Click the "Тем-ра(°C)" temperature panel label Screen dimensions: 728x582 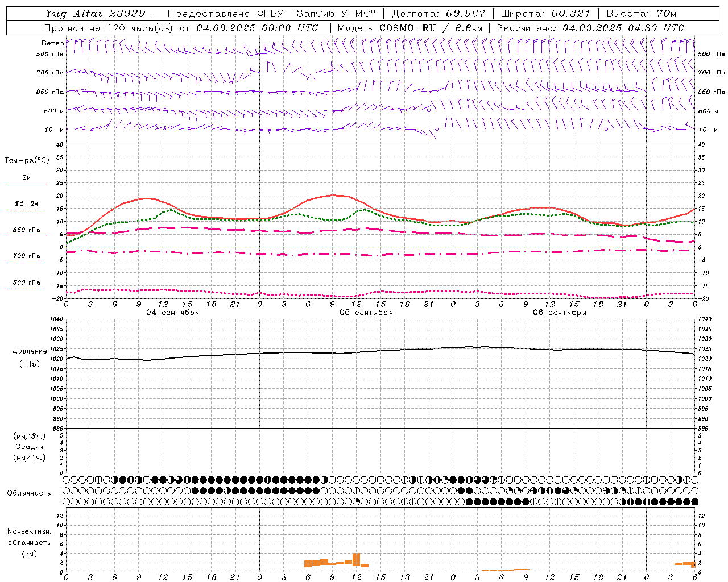click(27, 161)
